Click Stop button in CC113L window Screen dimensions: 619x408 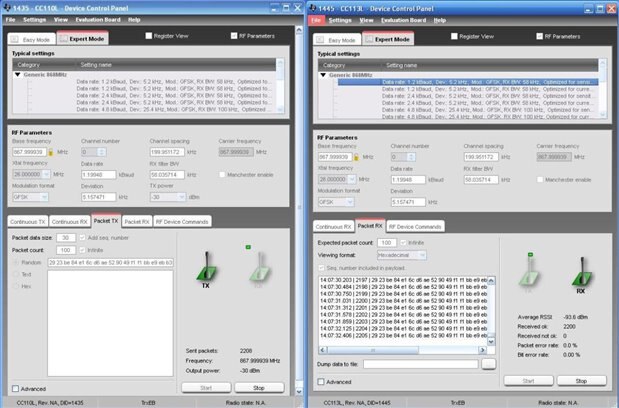click(x=581, y=381)
